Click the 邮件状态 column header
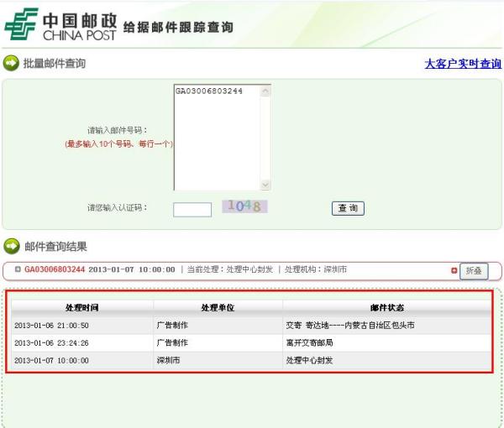504x428 pixels. pos(386,307)
